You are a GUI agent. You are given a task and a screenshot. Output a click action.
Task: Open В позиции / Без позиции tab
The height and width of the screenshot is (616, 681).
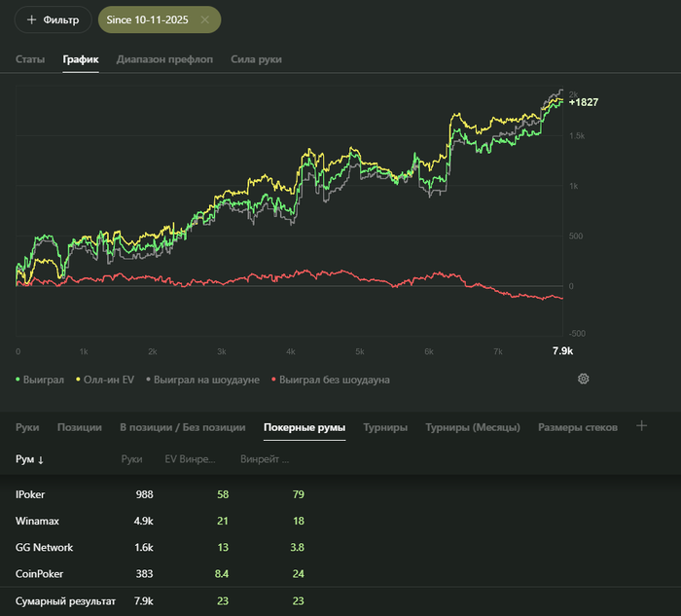coord(183,427)
